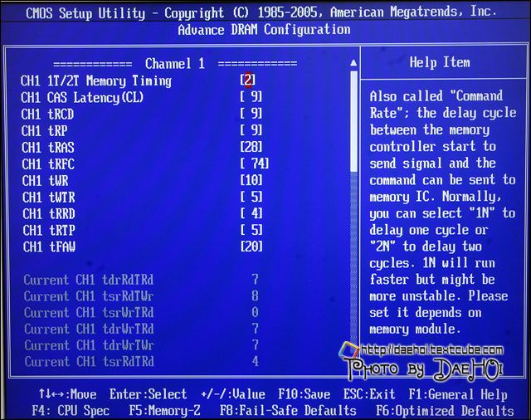Select the CH1 tWTR value field
This screenshot has height=420, width=531.
tap(251, 197)
